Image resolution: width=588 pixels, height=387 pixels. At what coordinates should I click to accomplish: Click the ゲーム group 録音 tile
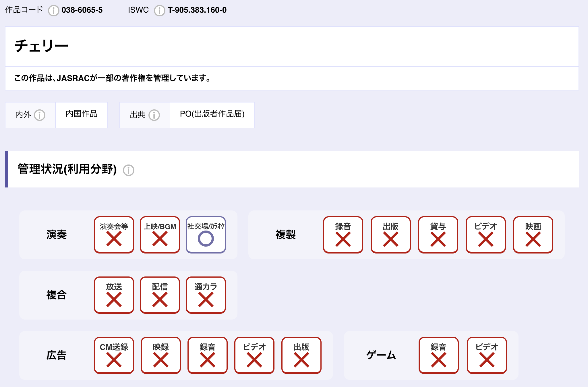(439, 355)
